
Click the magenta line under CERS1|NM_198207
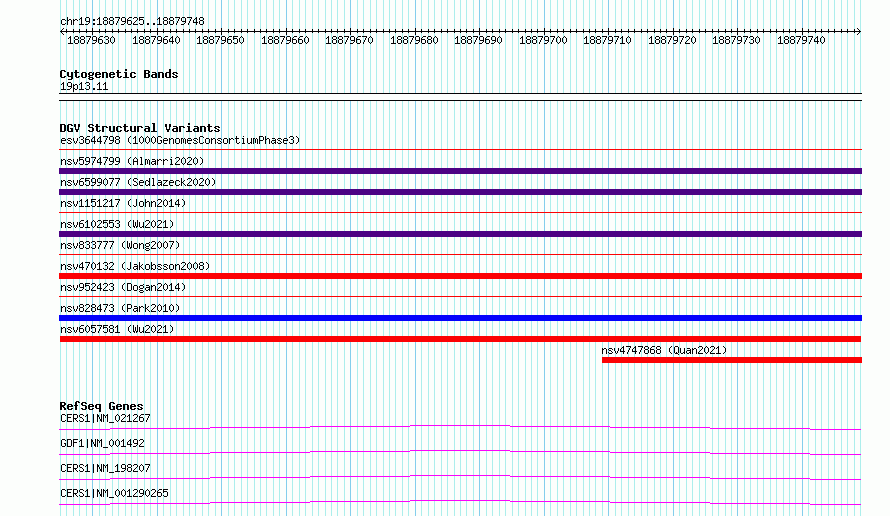(460, 477)
